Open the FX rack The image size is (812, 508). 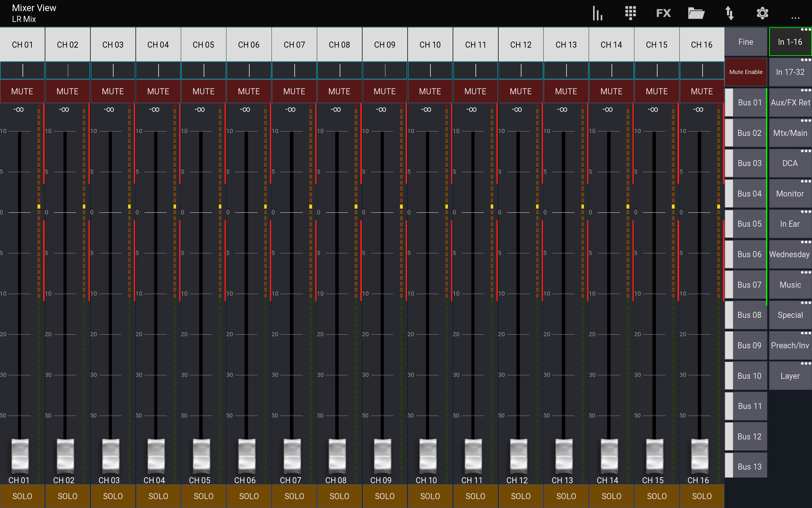click(663, 13)
